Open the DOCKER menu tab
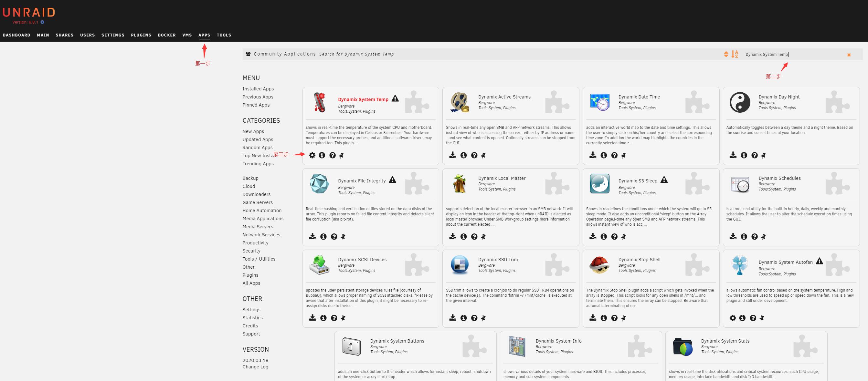The image size is (868, 381). 166,35
